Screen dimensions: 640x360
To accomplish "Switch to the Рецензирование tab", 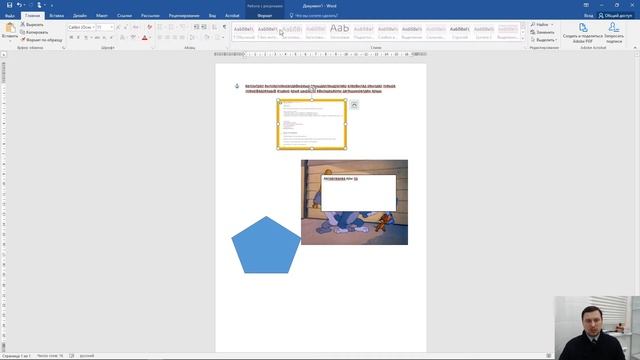I will [184, 16].
